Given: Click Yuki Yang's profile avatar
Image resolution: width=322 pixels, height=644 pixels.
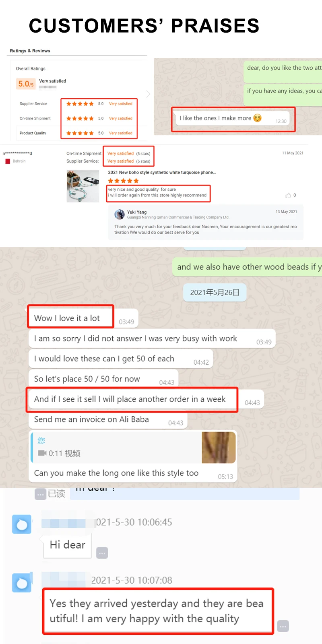Looking at the screenshot, I should (120, 214).
